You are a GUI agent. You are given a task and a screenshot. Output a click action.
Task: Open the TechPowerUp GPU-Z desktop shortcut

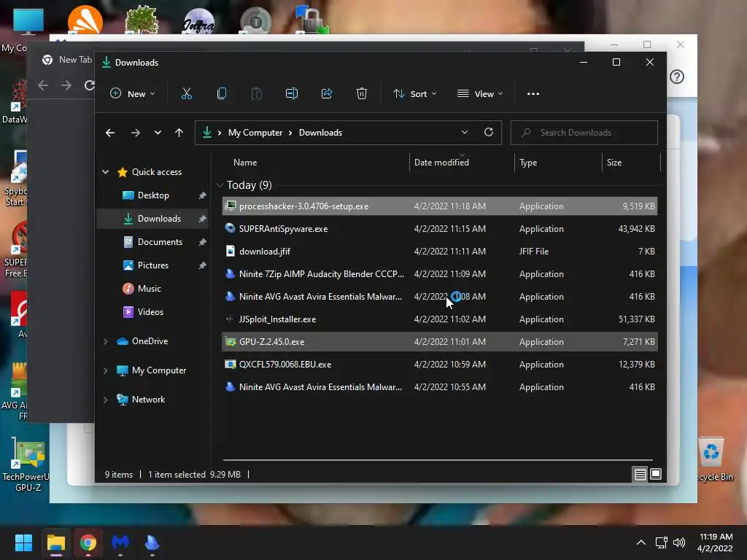point(28,464)
